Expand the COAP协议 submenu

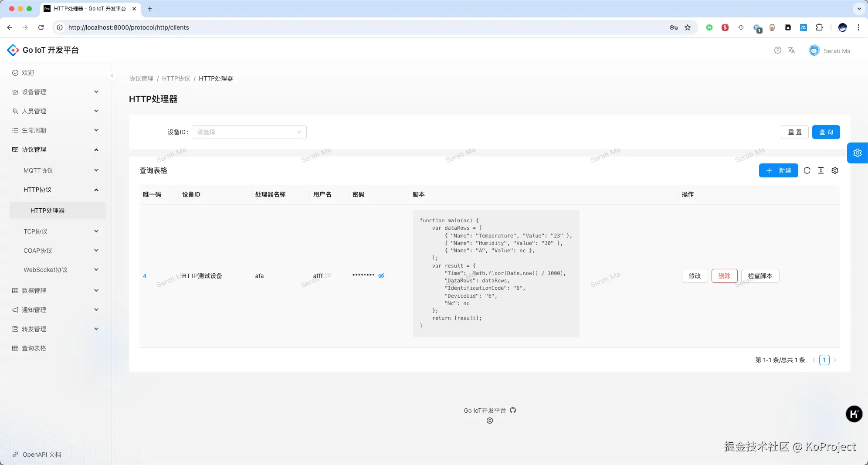point(58,251)
